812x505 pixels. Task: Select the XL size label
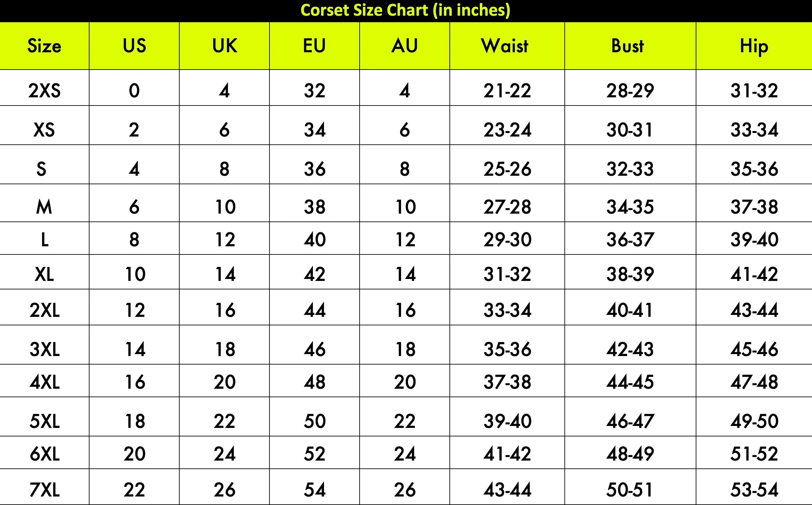44,274
